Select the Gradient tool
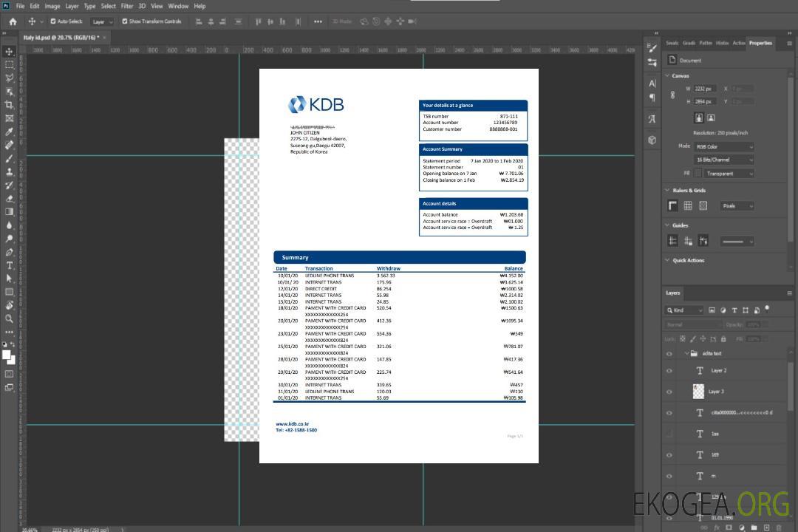 click(9, 212)
